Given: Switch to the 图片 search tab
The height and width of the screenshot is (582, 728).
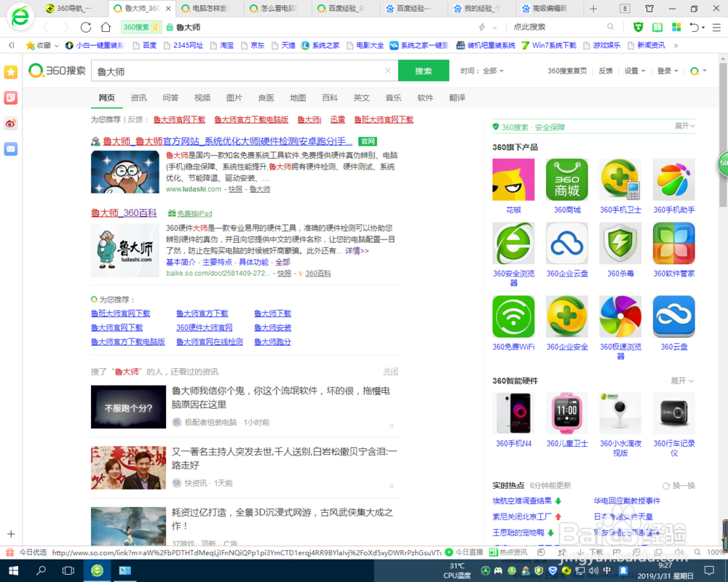Looking at the screenshot, I should point(234,98).
